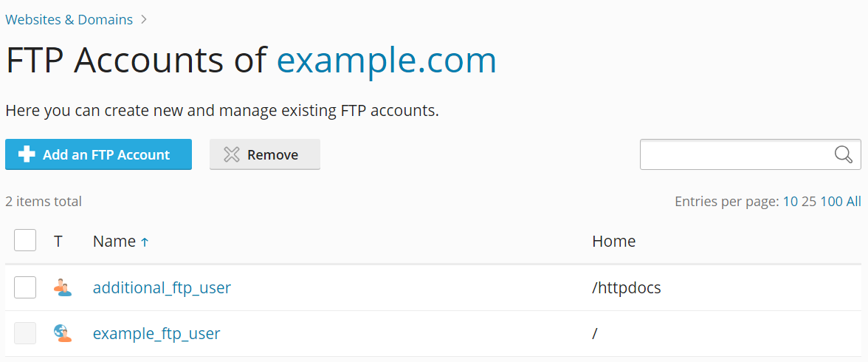
Task: Check the example_ftp_user row checkbox
Action: 25,333
